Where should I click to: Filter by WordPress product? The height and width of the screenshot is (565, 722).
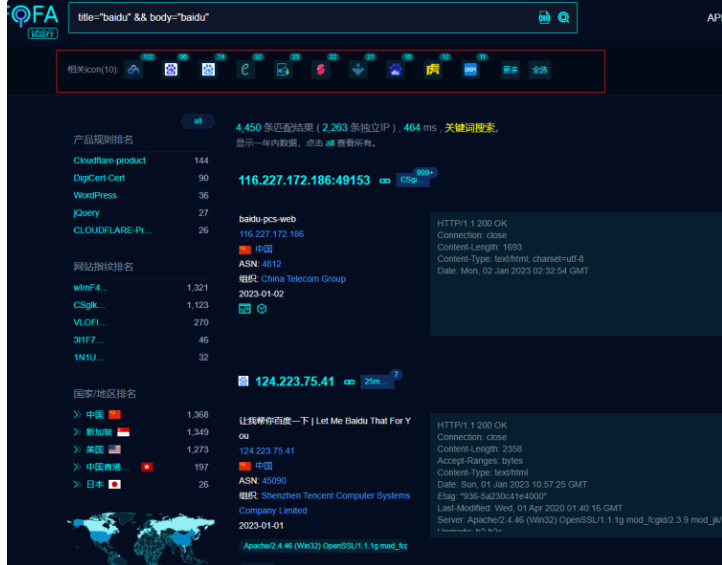click(x=95, y=196)
